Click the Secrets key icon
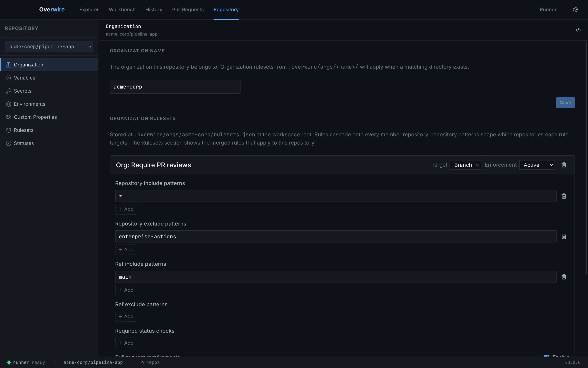 (9, 91)
